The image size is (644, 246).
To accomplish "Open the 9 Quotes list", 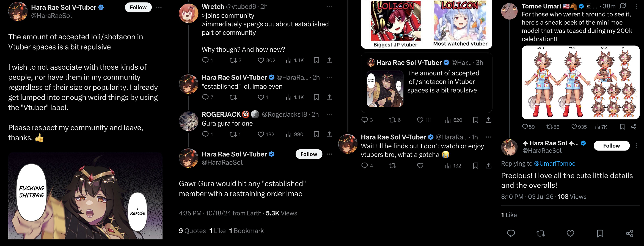I will click(192, 231).
